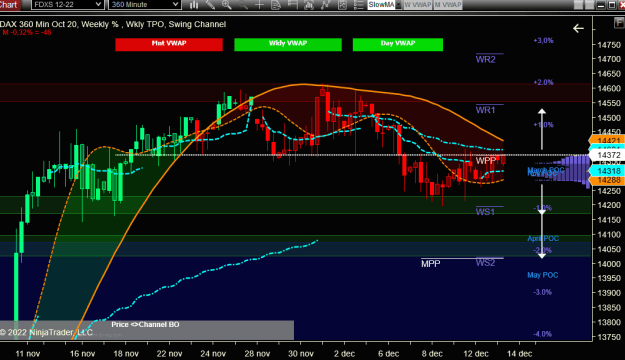Screen dimensions: 625x360
Task: Open the 360 Minute interval dropdown
Action: pyautogui.click(x=145, y=5)
